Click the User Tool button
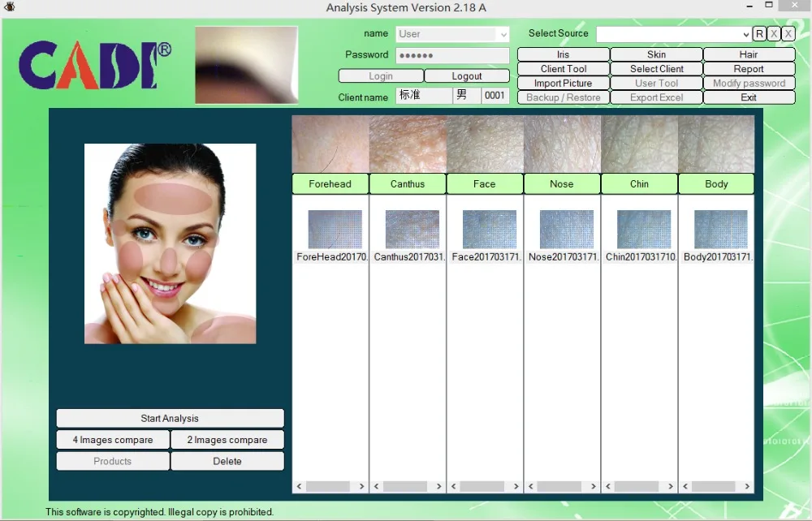Screen dimensions: 812x521 tap(656, 84)
